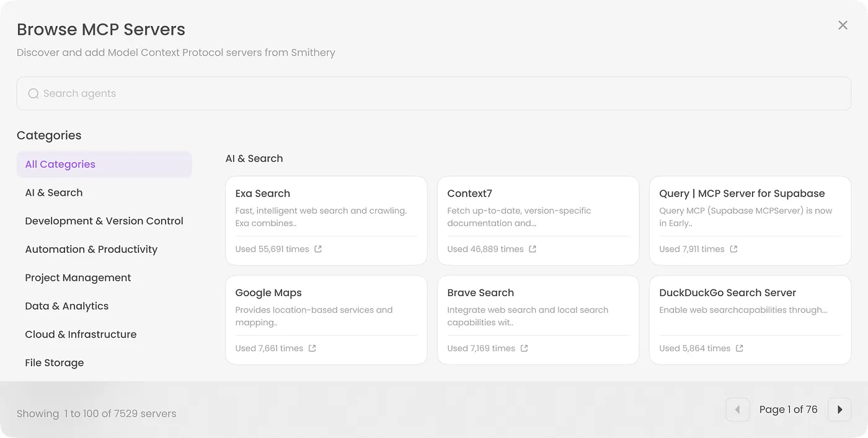Open Query MCP Server for Supabase card
The width and height of the screenshot is (868, 438).
[x=750, y=221]
